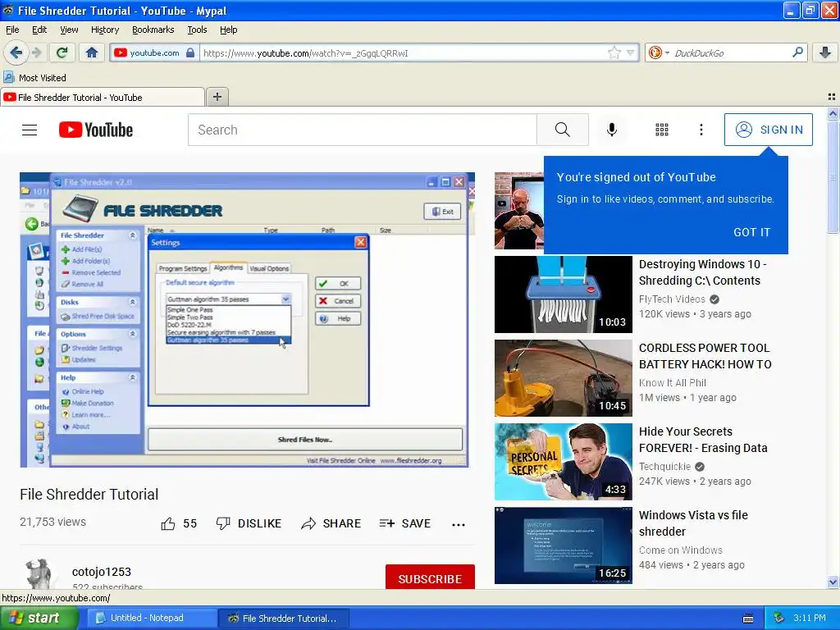840x630 pixels.
Task: Dismiss the sign-out notice with GOT IT
Action: point(751,232)
